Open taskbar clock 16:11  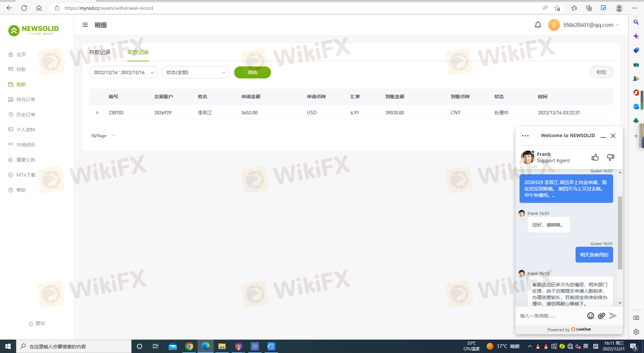[614, 346]
